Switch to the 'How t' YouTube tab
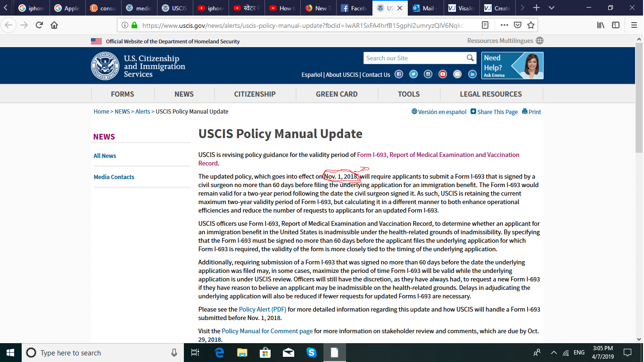 (x=282, y=8)
